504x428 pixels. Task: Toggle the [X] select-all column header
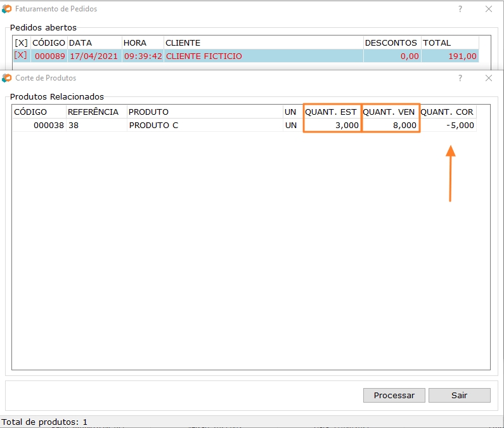(21, 43)
